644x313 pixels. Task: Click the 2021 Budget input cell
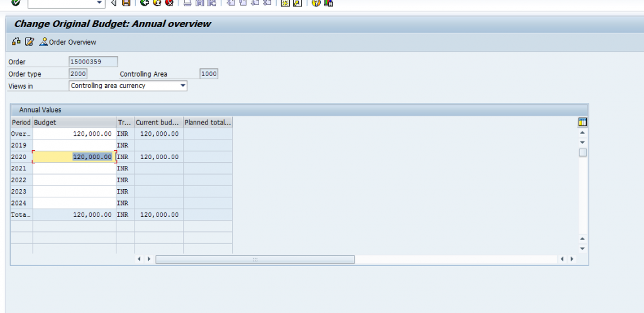tap(74, 168)
